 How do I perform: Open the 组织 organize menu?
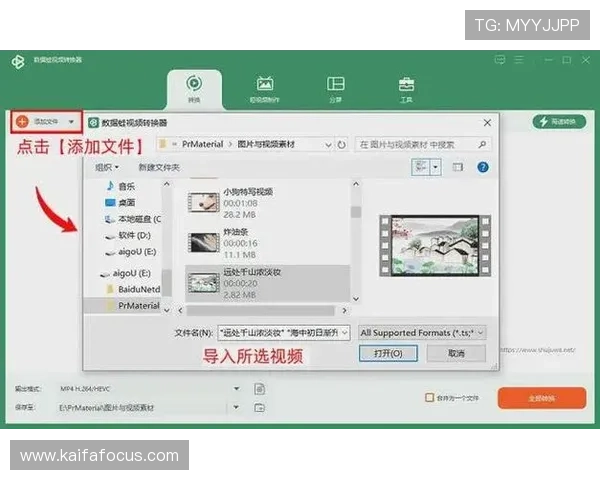(x=107, y=167)
